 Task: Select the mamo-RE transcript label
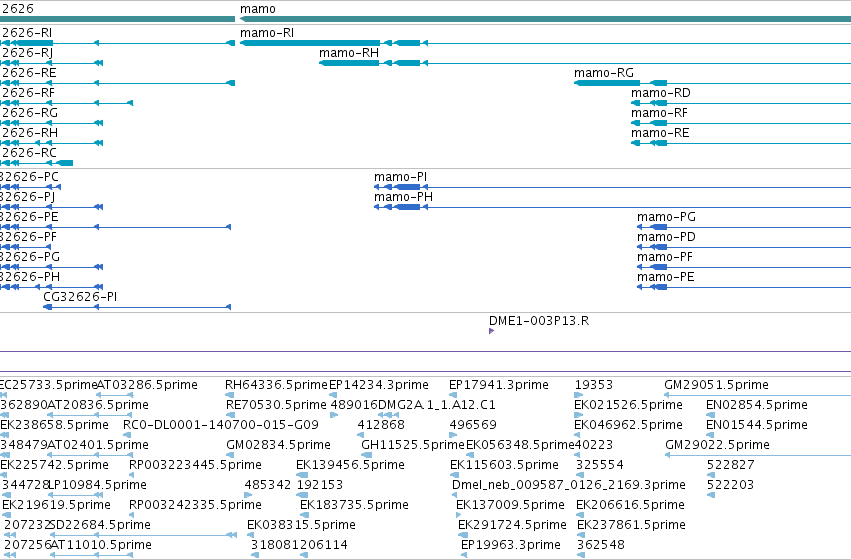tap(660, 133)
